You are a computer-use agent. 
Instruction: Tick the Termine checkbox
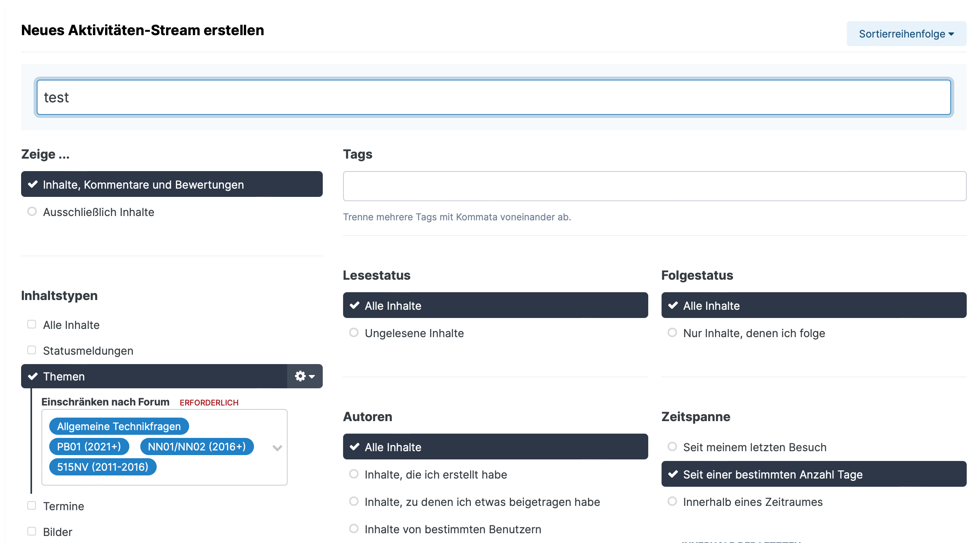click(x=32, y=506)
